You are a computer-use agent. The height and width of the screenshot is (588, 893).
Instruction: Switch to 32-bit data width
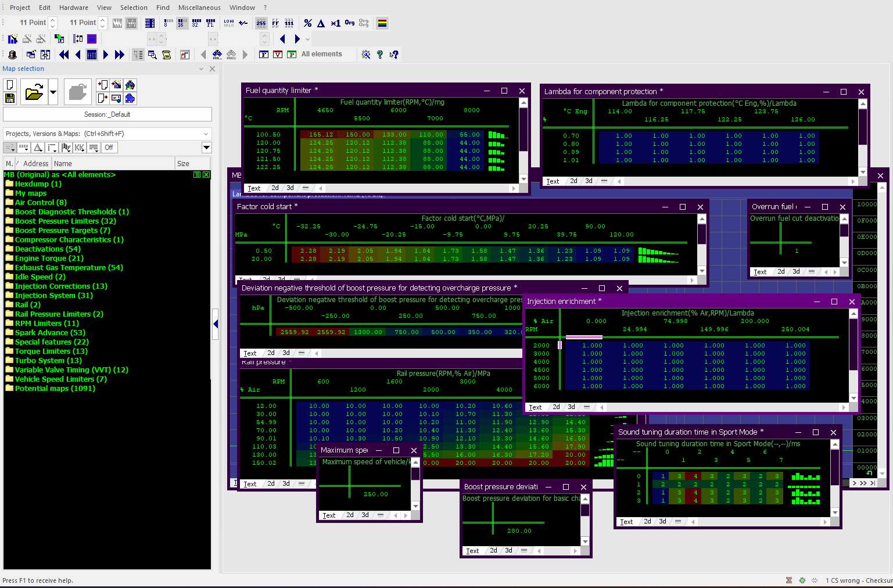[195, 23]
